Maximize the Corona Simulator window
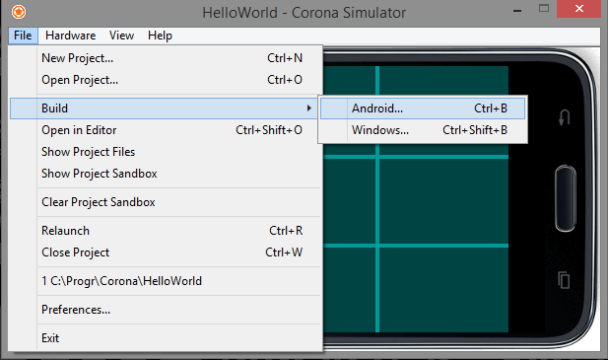This screenshot has width=608, height=360. (544, 9)
